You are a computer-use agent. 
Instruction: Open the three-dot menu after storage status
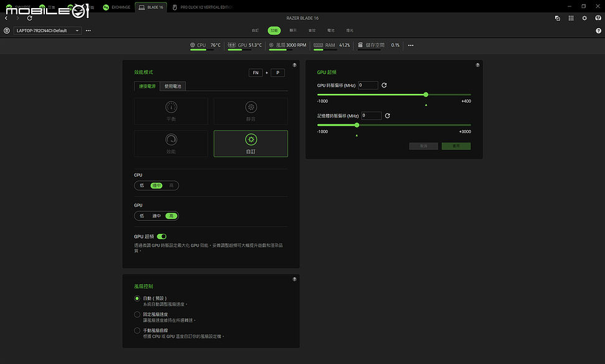[411, 45]
